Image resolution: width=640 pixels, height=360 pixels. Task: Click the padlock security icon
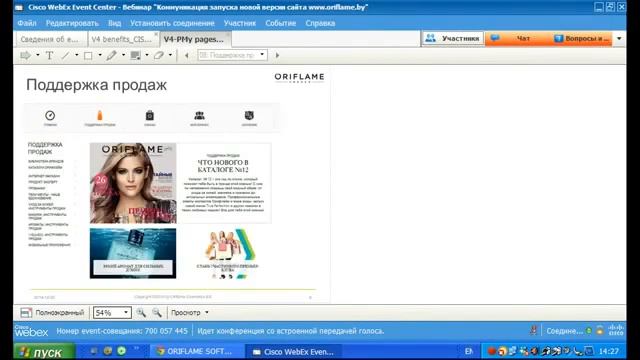coord(600,331)
